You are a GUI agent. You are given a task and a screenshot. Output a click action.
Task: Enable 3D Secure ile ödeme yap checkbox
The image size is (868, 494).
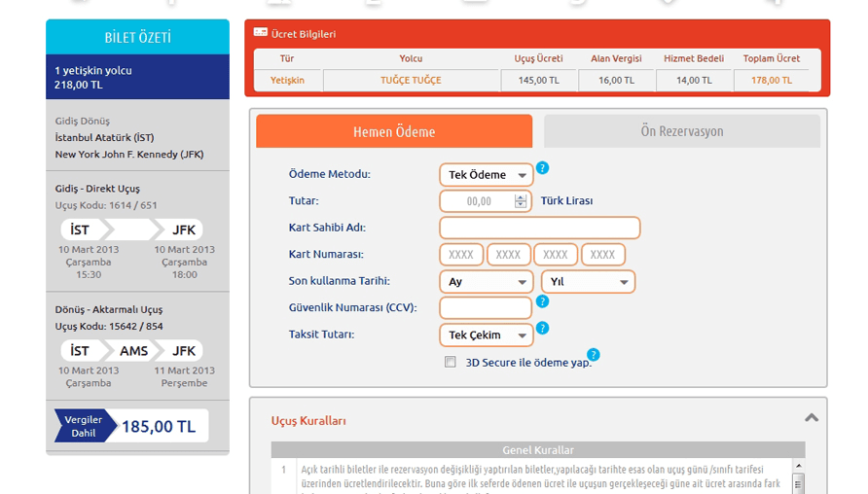pos(450,362)
